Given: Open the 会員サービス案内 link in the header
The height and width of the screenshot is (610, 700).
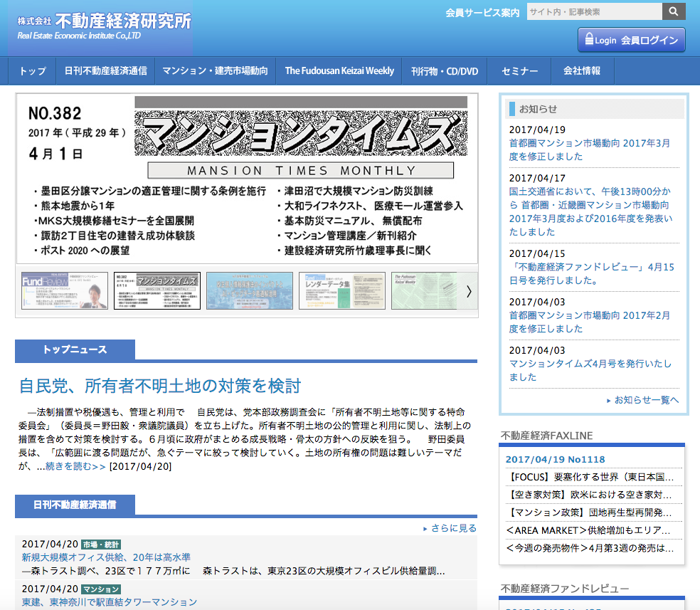Looking at the screenshot, I should click(x=483, y=13).
